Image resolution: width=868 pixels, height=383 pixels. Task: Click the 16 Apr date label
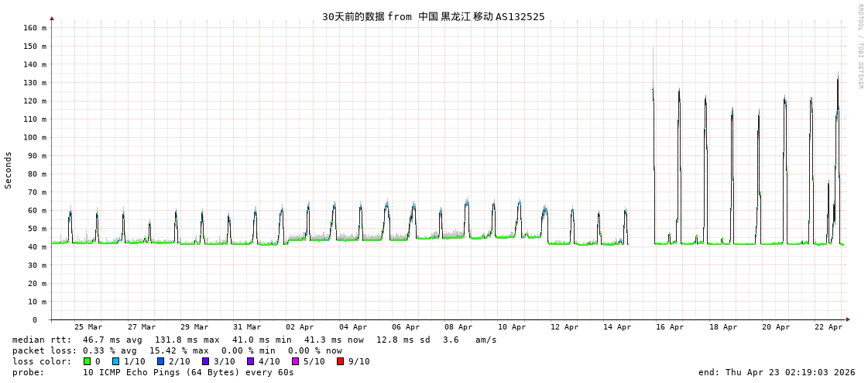(670, 327)
